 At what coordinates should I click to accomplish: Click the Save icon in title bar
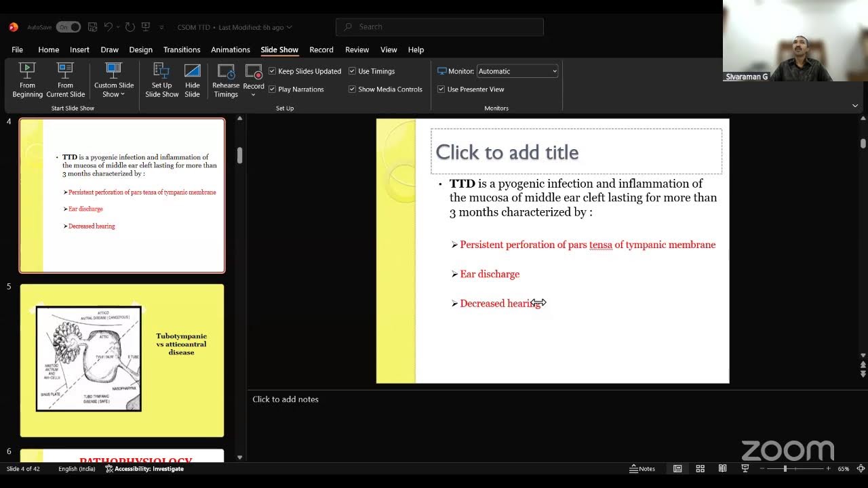click(92, 27)
